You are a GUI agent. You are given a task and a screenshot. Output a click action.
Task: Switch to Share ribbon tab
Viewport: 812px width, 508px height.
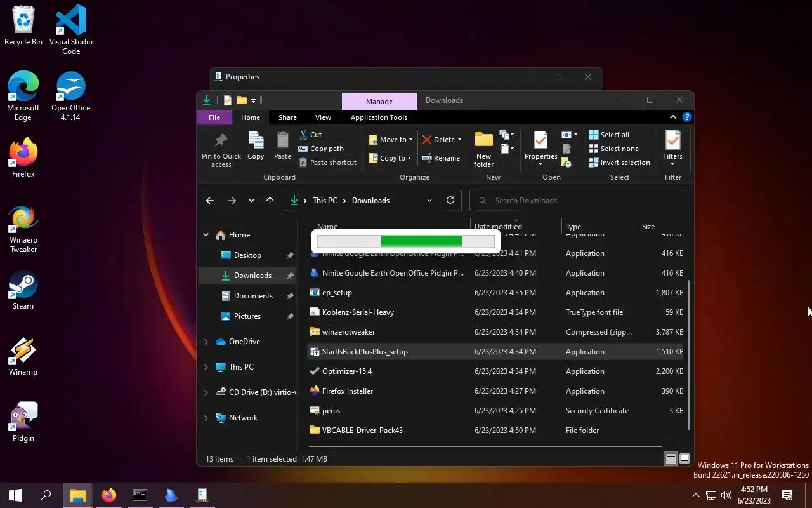287,117
